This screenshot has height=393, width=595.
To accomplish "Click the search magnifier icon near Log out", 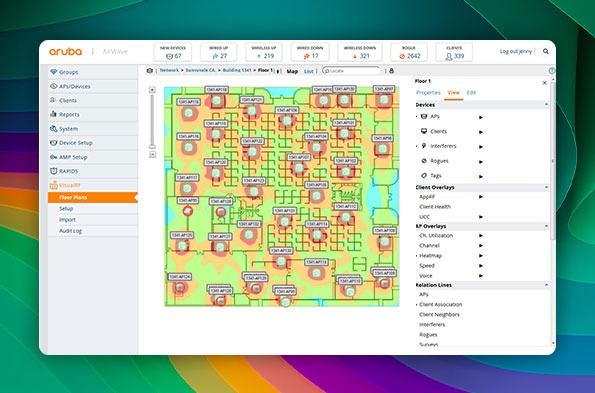I will pyautogui.click(x=545, y=51).
